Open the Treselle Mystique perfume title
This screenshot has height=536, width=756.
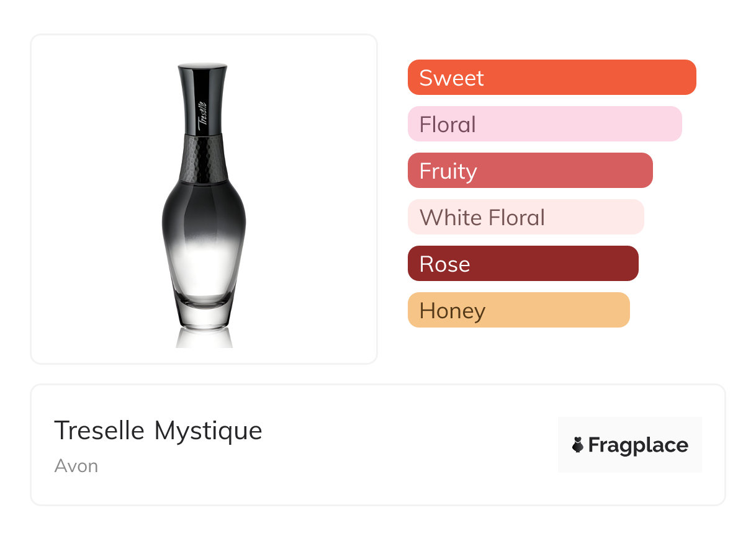click(158, 431)
